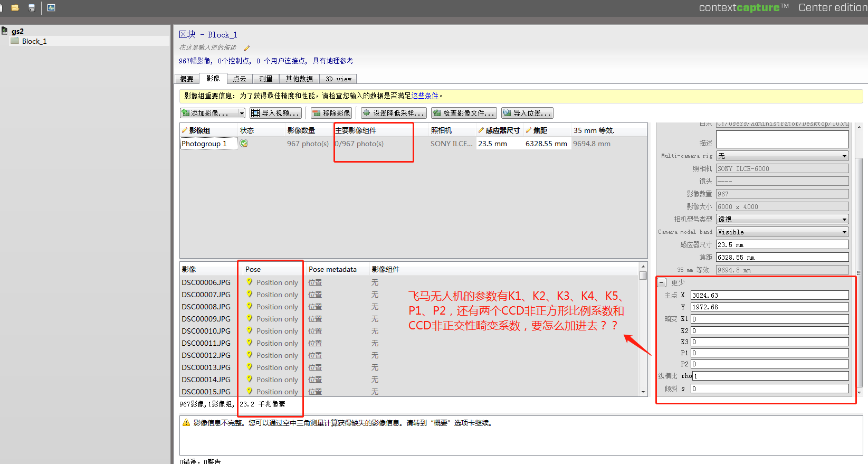Switch to the 测量 tab

click(266, 79)
